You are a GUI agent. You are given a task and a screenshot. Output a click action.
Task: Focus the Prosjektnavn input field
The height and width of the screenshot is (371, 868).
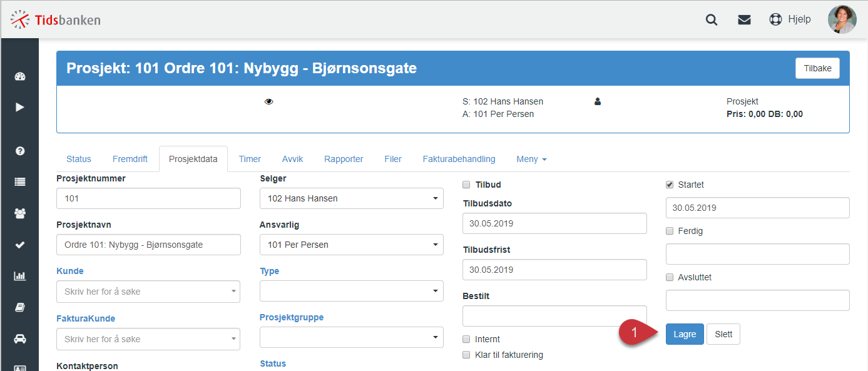(148, 245)
